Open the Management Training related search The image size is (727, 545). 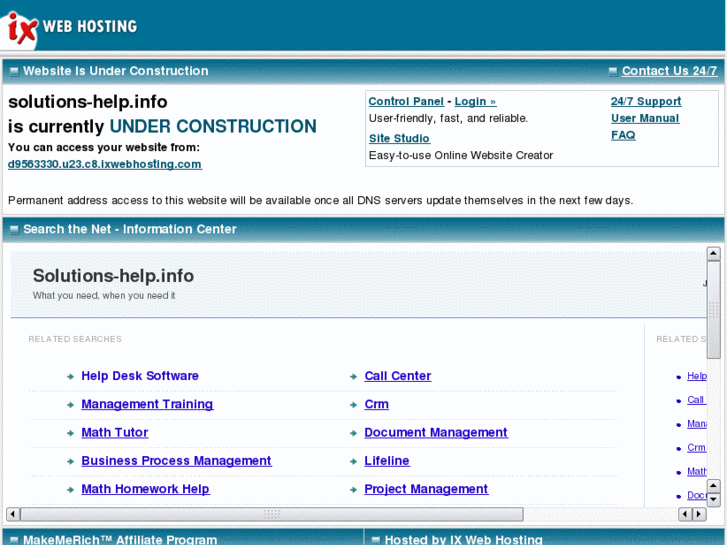pos(147,404)
